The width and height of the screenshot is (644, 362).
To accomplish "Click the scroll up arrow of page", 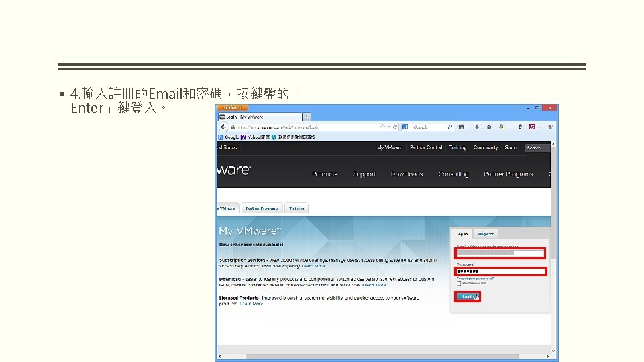I will click(553, 145).
